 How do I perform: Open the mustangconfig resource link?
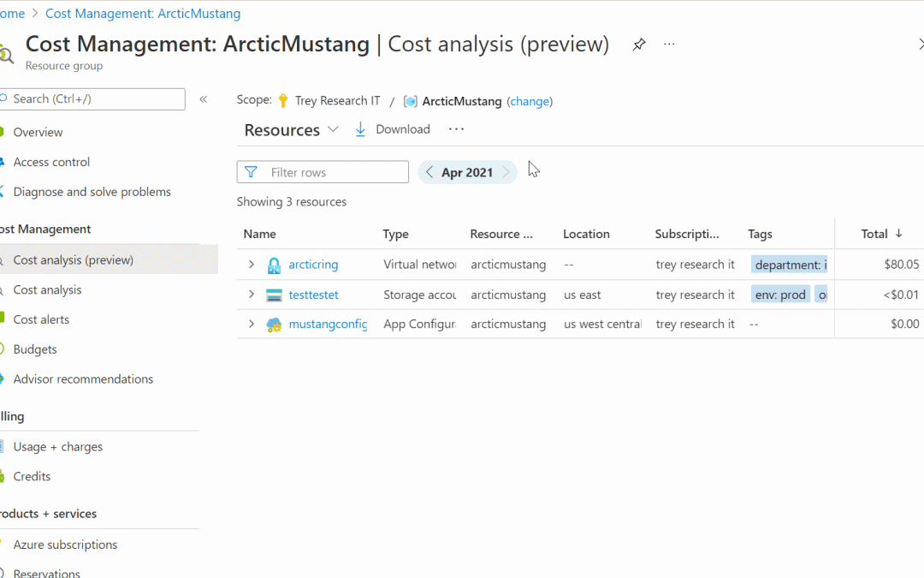pos(328,324)
